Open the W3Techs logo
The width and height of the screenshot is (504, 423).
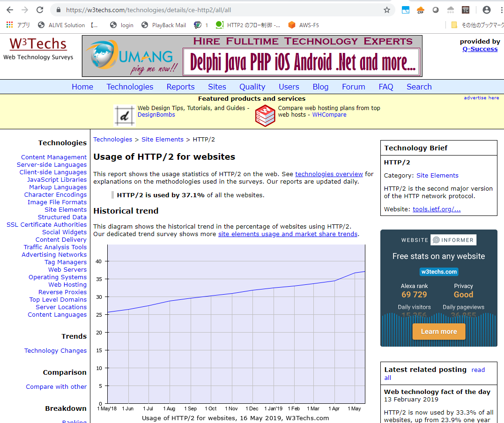click(38, 49)
